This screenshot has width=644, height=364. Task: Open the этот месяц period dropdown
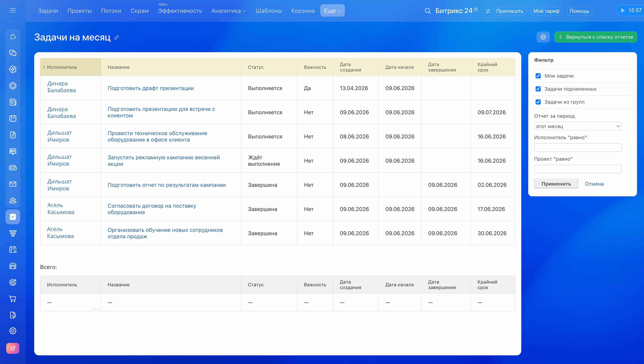point(577,126)
